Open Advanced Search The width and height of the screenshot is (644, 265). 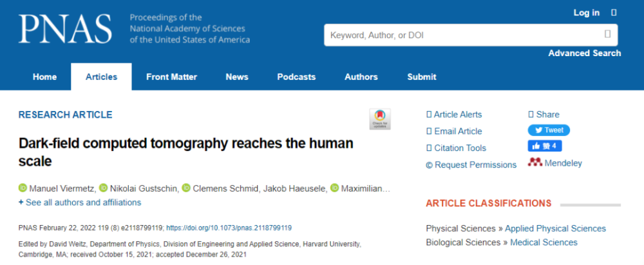pos(585,53)
